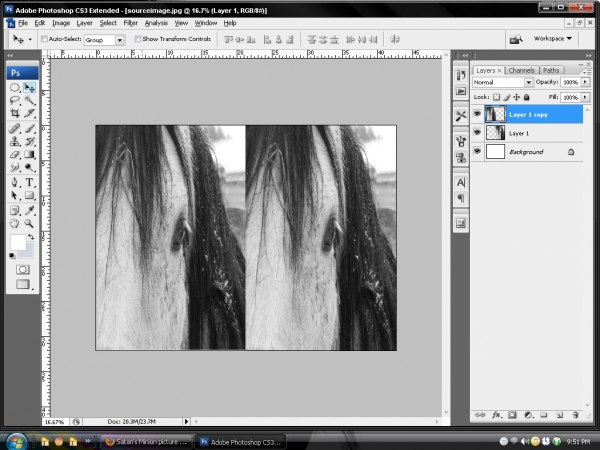The image size is (600, 450).
Task: Select the Horizontal Type tool
Action: [x=29, y=183]
